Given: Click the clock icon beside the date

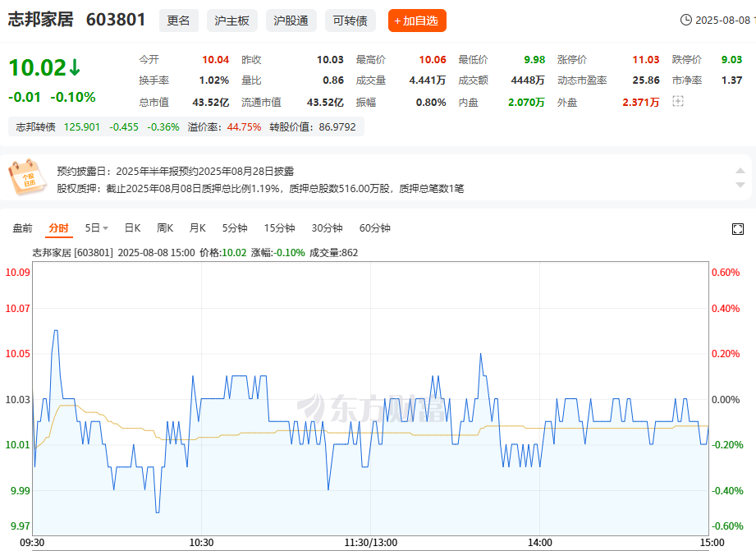Looking at the screenshot, I should 685,21.
